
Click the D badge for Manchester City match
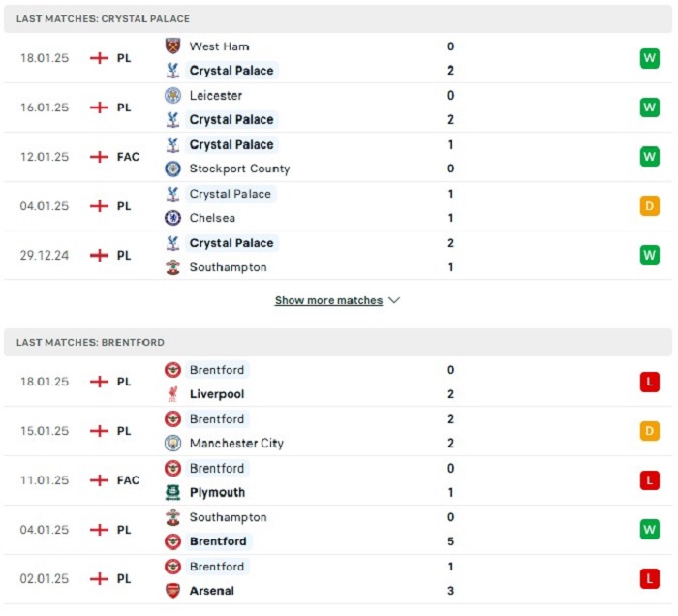[x=650, y=431]
